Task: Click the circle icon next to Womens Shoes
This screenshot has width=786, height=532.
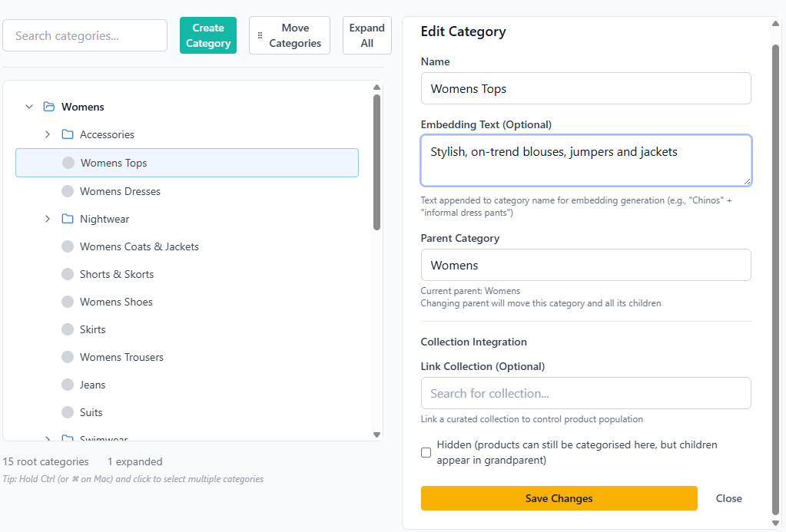Action: coord(68,302)
